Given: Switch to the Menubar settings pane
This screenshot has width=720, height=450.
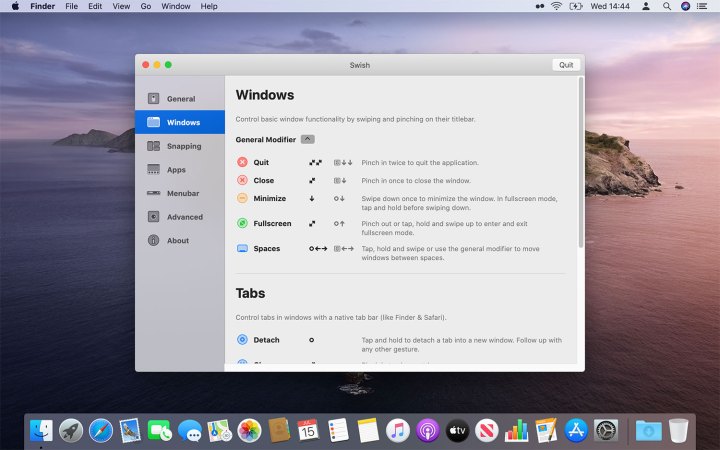Looking at the screenshot, I should tap(180, 193).
